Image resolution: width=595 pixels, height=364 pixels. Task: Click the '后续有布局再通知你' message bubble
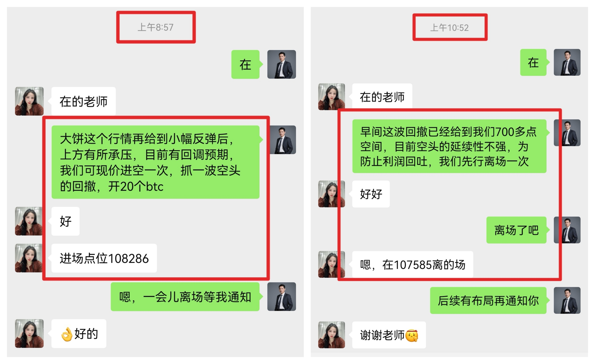(x=488, y=301)
